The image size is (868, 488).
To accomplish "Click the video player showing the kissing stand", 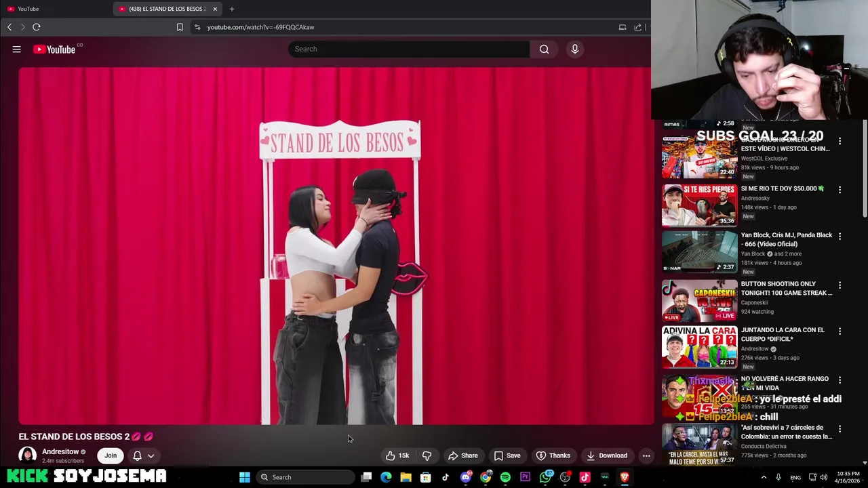I will [x=336, y=245].
